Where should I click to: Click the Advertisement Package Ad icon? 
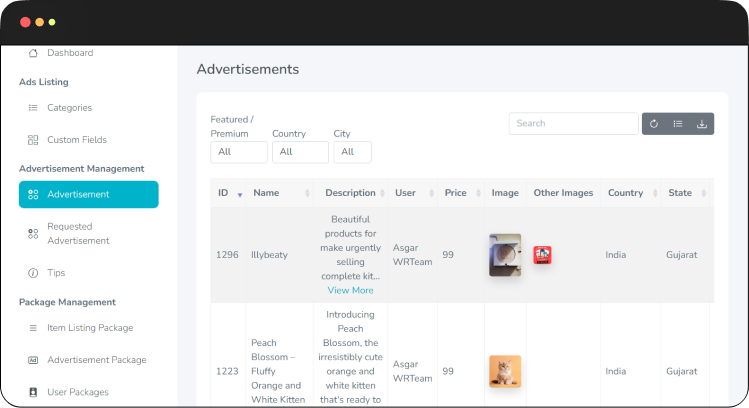click(33, 360)
